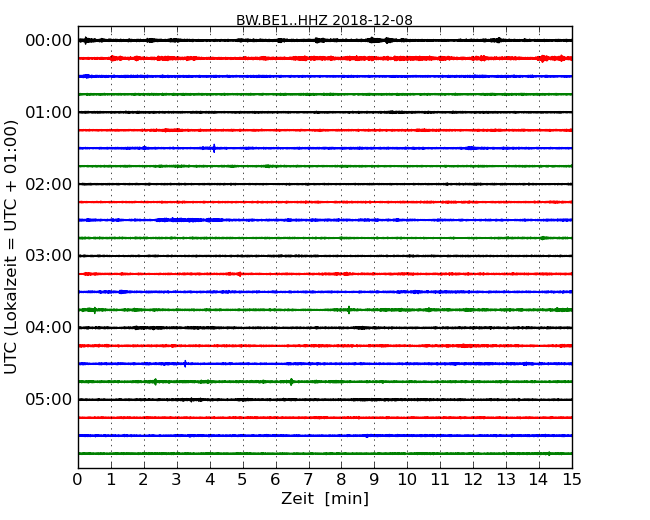Select the y-axis label UTC (Lokalzeit = UTC + 01:00)
This screenshot has width=650, height=520.
point(11,247)
